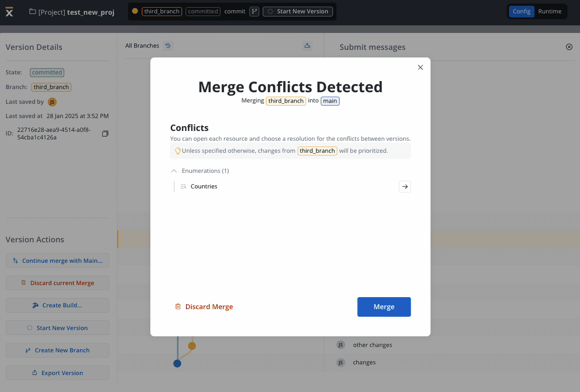Close the Submit messages panel
The width and height of the screenshot is (580, 392).
point(569,47)
